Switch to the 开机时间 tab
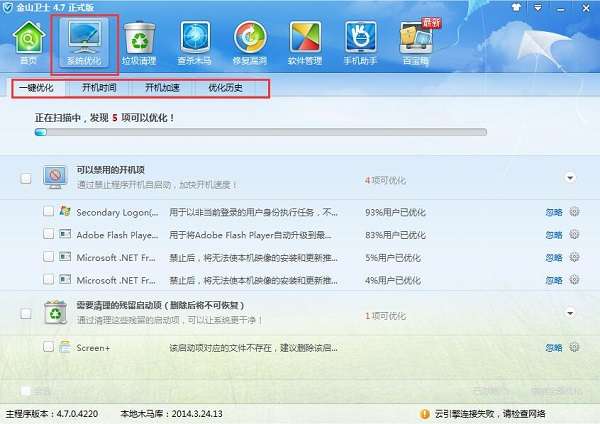Viewport: 600px width, 424px height. 99,88
